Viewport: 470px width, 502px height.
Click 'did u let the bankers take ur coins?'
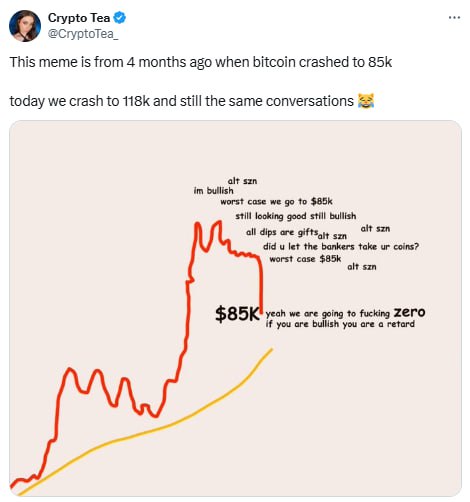pos(341,246)
